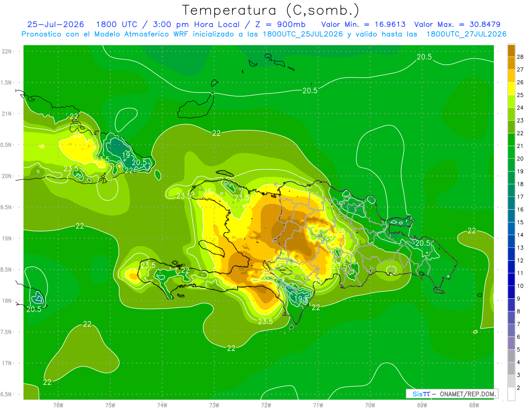Click the '73W' longitude axis label
This screenshot has height=411, width=532.
coord(214,405)
